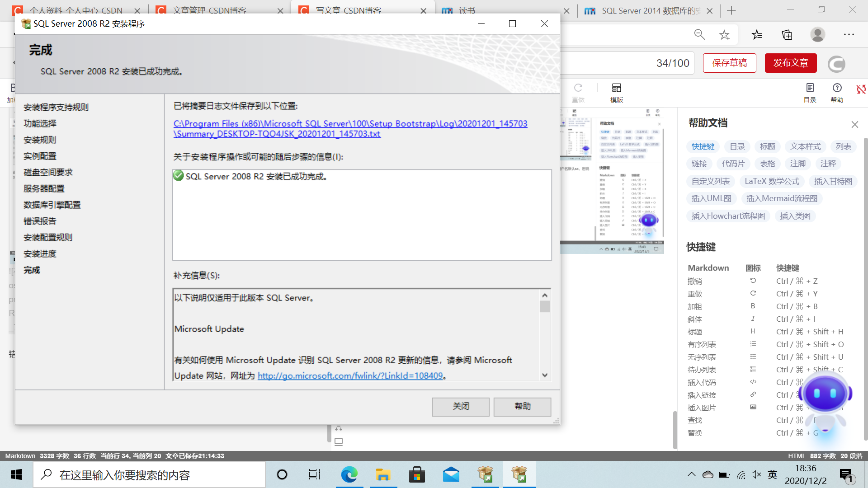Select 磁盘空间要求 step in installer sidebar
Image resolution: width=868 pixels, height=488 pixels.
pyautogui.click(x=48, y=172)
